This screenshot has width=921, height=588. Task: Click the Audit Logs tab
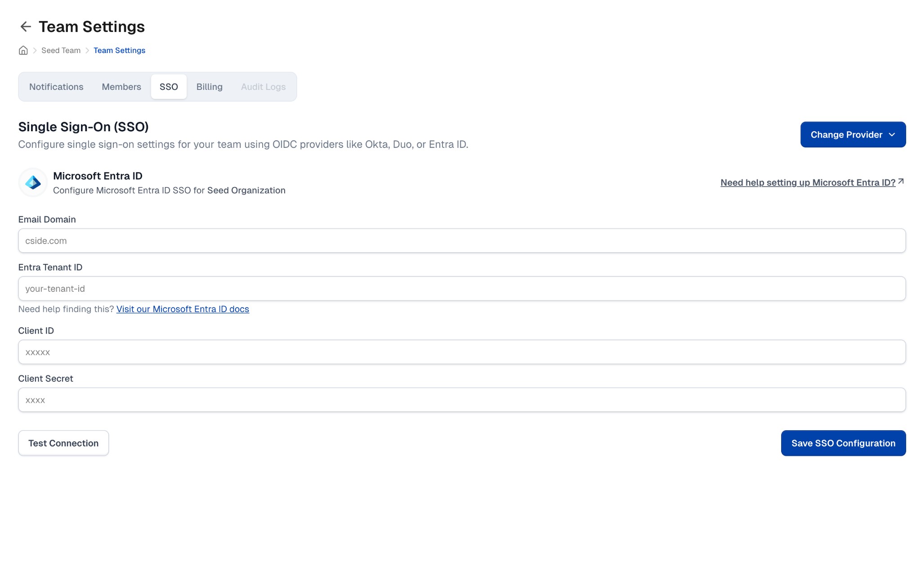pos(263,86)
